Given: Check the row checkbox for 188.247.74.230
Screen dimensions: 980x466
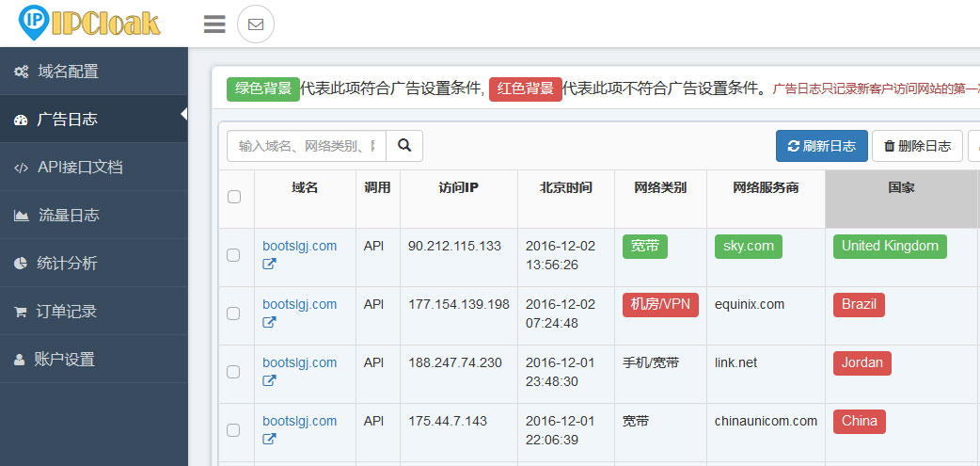Looking at the screenshot, I should tap(233, 372).
